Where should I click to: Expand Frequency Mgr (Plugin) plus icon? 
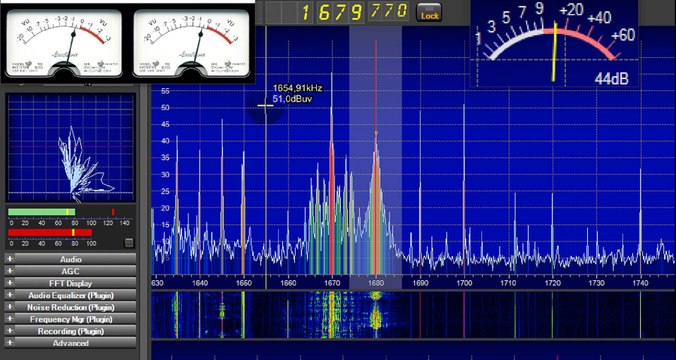point(9,319)
